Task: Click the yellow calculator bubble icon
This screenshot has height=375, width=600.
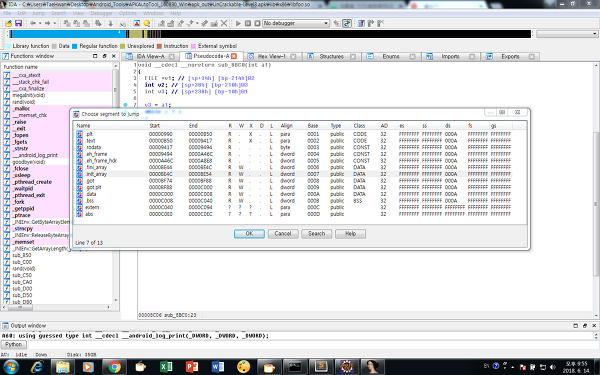Action: pyautogui.click(x=147, y=23)
